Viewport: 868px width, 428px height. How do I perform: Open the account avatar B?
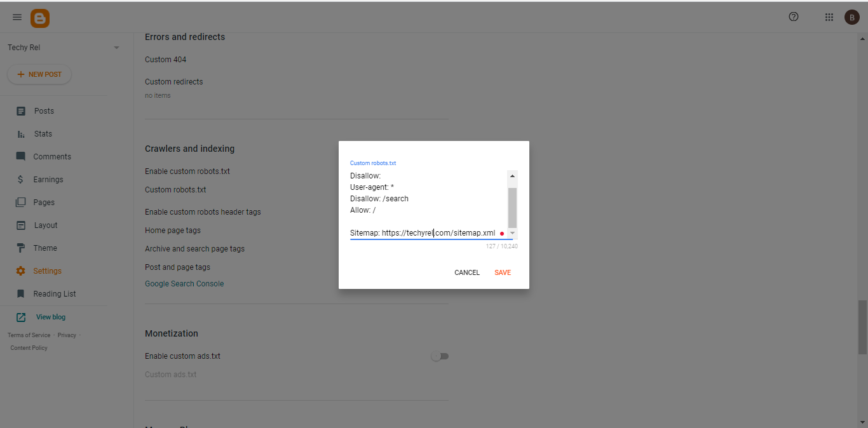pyautogui.click(x=852, y=17)
